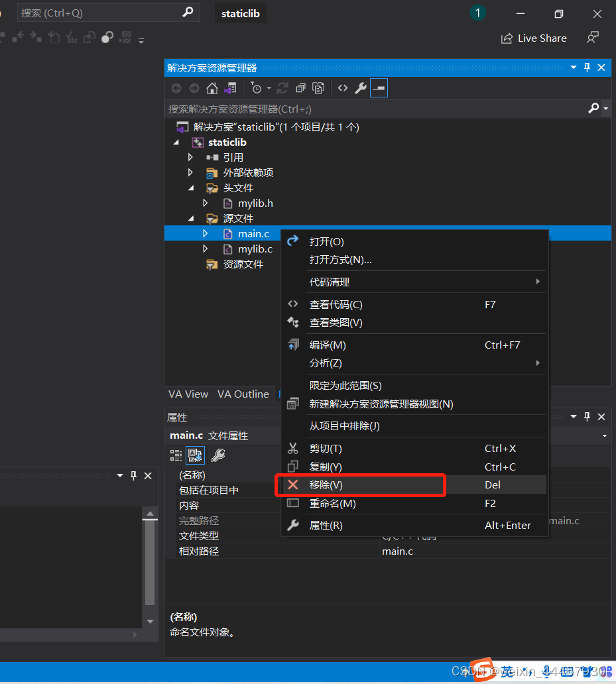Image resolution: width=616 pixels, height=684 pixels.
Task: Select the solution 'staticlib' root node
Action: pyautogui.click(x=276, y=127)
